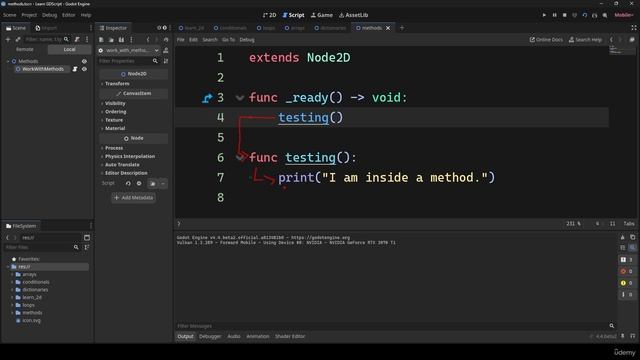Viewport: 640px width, 360px height.
Task: Expand the Material property section
Action: coord(115,128)
